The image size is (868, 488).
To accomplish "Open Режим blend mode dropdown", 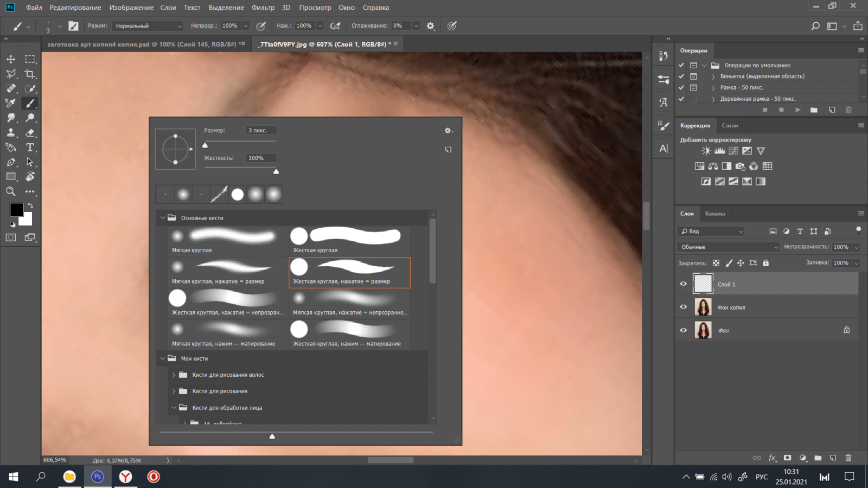I will [148, 26].
